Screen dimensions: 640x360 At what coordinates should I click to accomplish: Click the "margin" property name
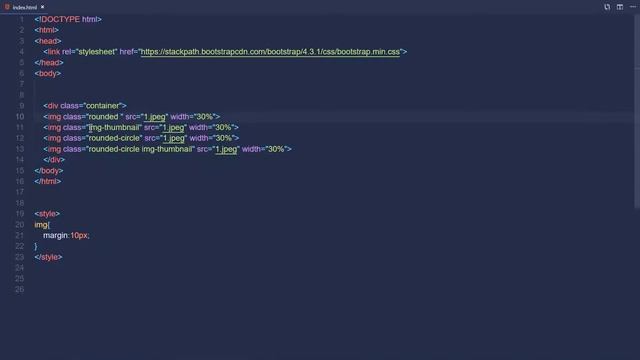[x=56, y=236]
